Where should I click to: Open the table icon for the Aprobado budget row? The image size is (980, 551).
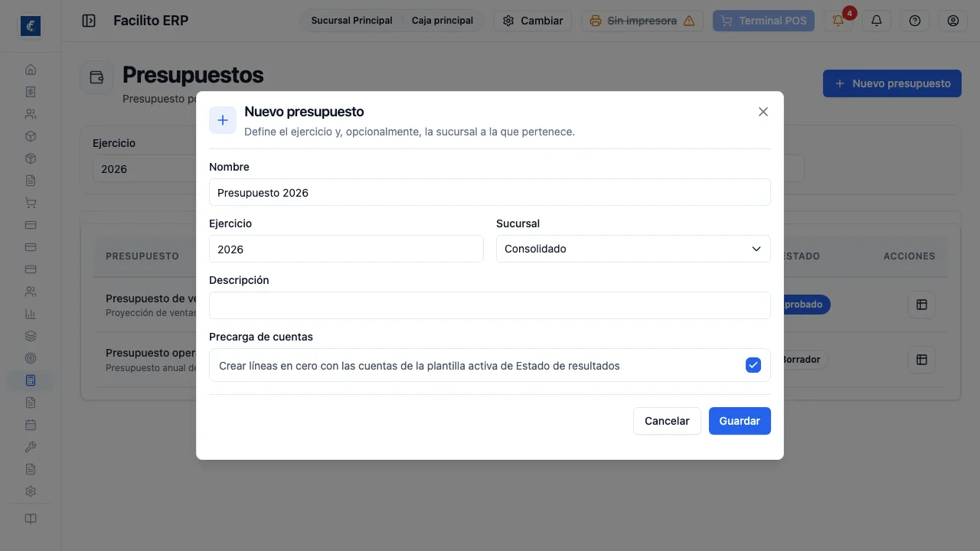[922, 305]
